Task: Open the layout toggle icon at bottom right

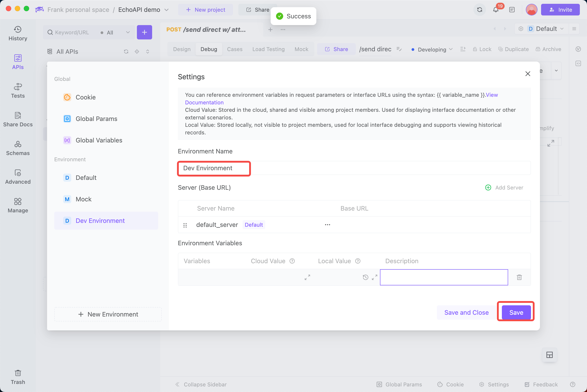Action: tap(549, 355)
